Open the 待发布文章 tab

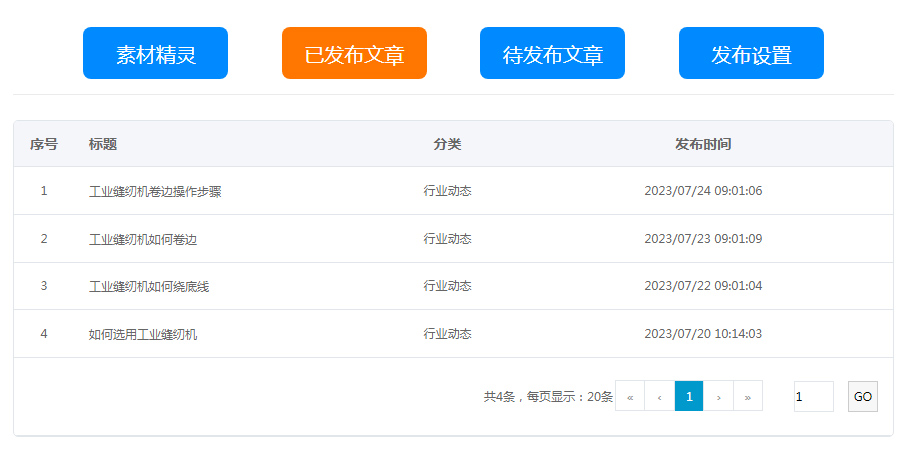(x=552, y=54)
